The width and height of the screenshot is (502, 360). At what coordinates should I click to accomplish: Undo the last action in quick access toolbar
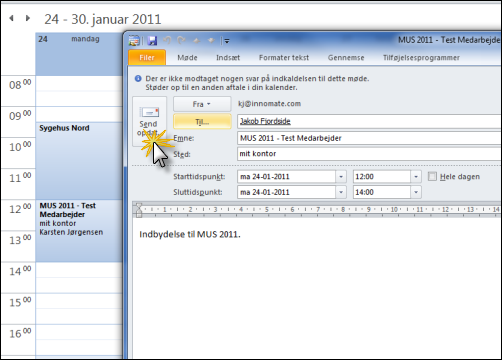167,41
